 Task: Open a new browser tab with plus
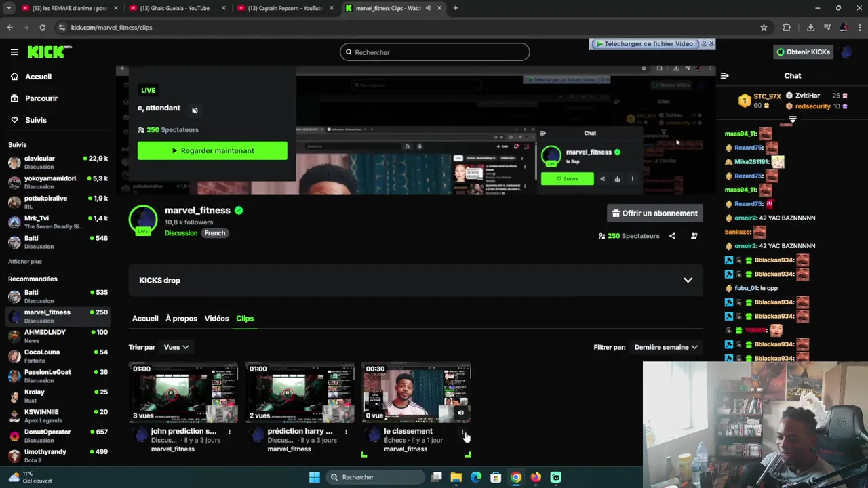pyautogui.click(x=456, y=8)
